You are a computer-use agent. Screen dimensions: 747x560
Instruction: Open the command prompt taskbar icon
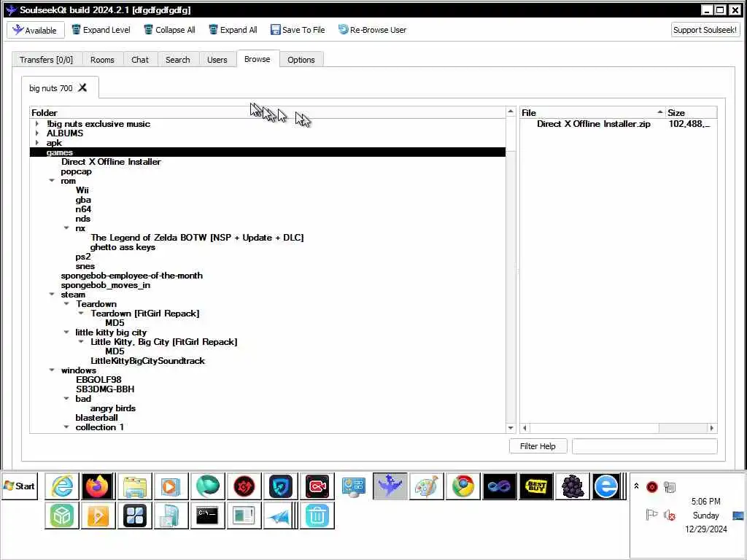point(207,516)
